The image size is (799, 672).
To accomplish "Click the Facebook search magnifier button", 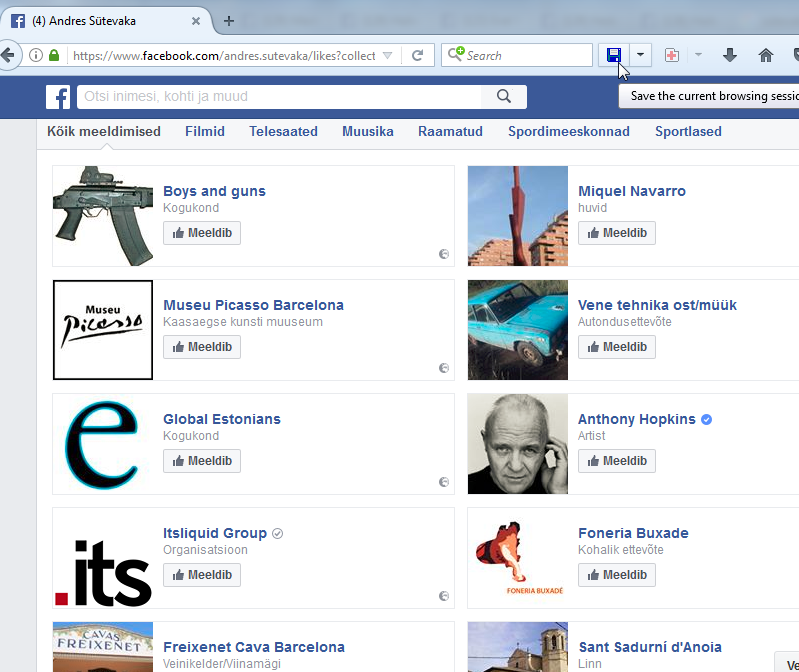I will pos(504,96).
